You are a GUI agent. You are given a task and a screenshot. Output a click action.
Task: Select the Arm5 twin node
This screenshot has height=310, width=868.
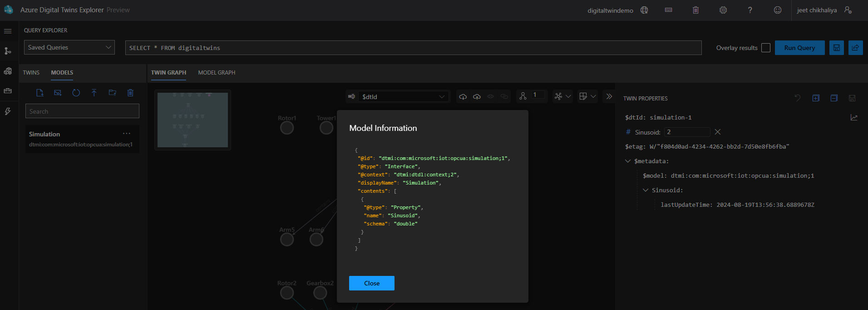287,239
